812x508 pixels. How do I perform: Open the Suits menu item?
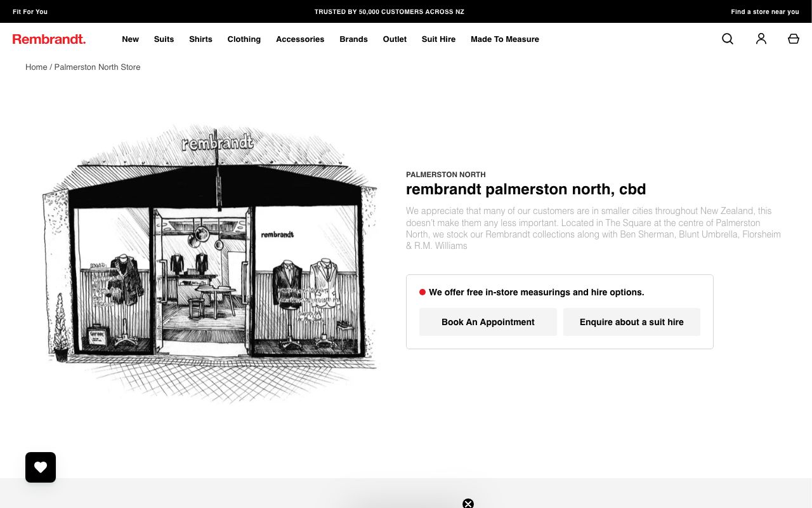pyautogui.click(x=164, y=39)
